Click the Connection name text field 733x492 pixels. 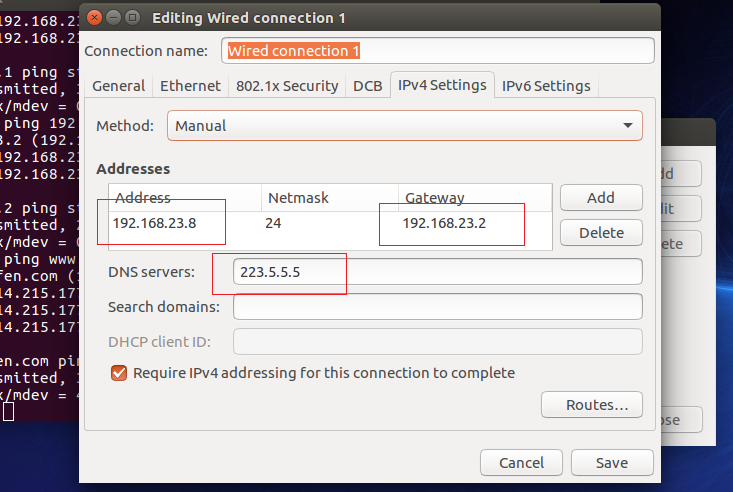pos(438,51)
